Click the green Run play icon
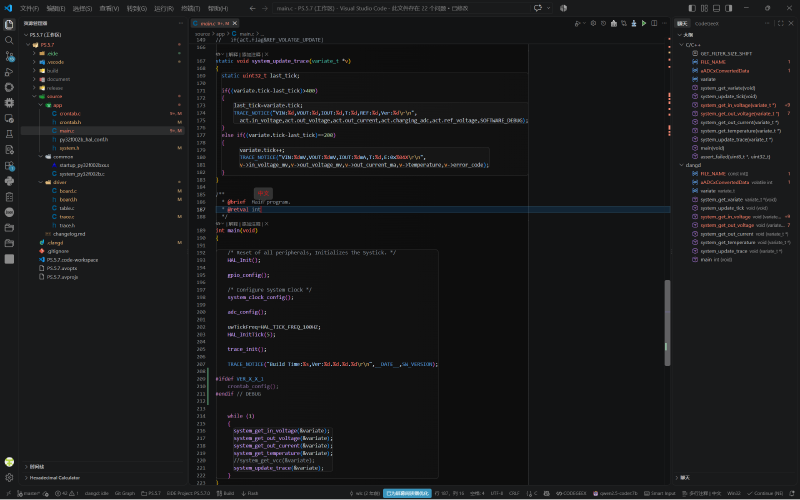The width and height of the screenshot is (800, 500). coord(644,23)
